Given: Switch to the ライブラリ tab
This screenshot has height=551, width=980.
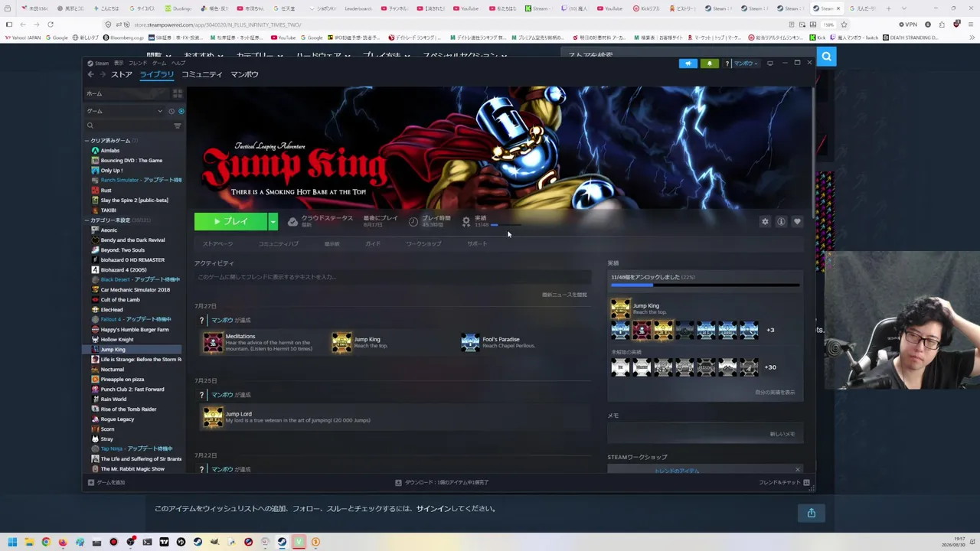Looking at the screenshot, I should pos(157,74).
